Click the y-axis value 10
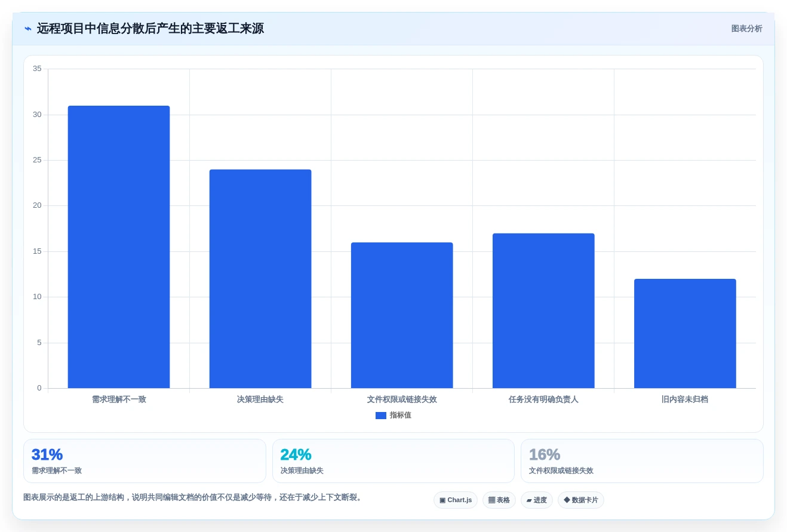Image resolution: width=787 pixels, height=532 pixels. pyautogui.click(x=37, y=297)
